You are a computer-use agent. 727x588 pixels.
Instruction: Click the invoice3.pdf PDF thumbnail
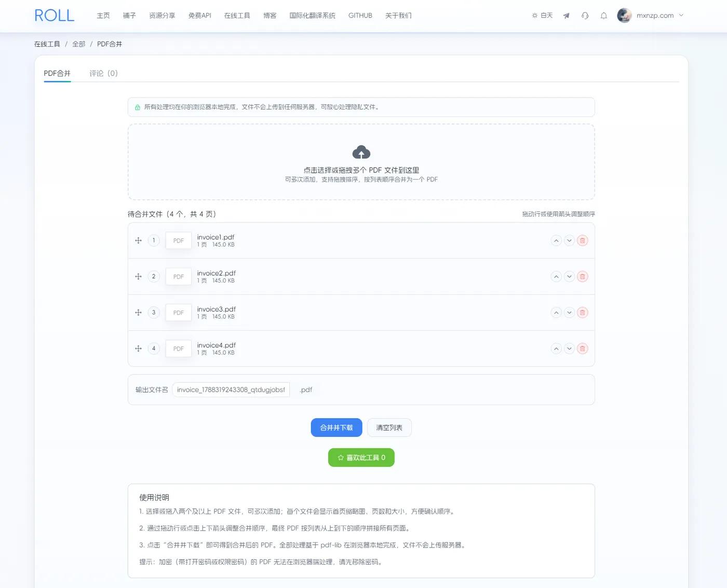[179, 313]
